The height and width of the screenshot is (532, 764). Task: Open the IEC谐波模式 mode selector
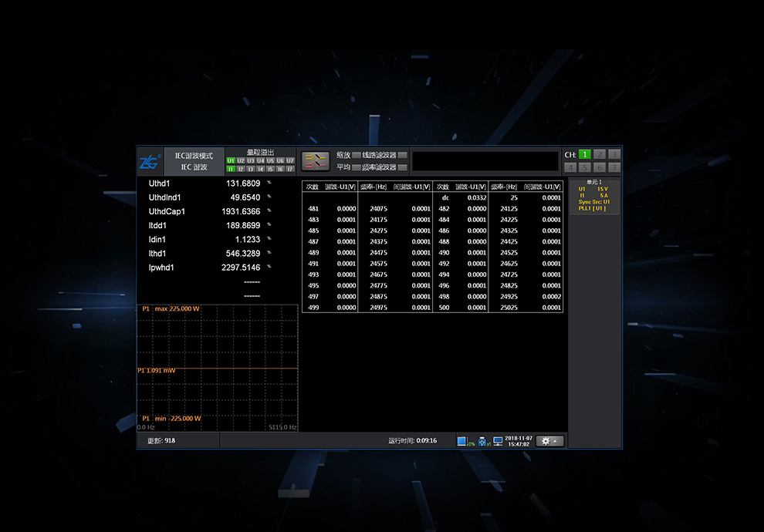coord(194,161)
